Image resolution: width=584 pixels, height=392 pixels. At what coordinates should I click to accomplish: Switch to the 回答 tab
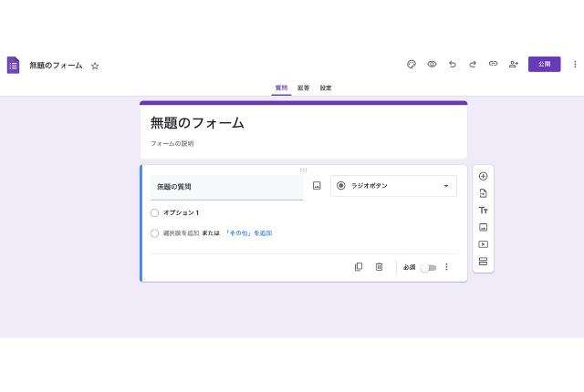303,88
